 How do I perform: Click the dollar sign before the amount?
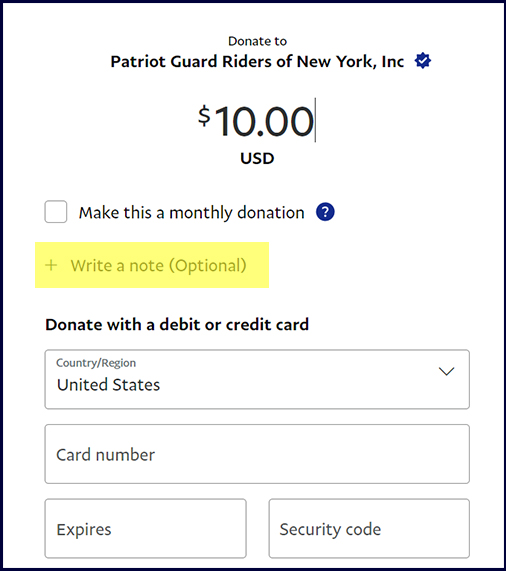[x=204, y=115]
